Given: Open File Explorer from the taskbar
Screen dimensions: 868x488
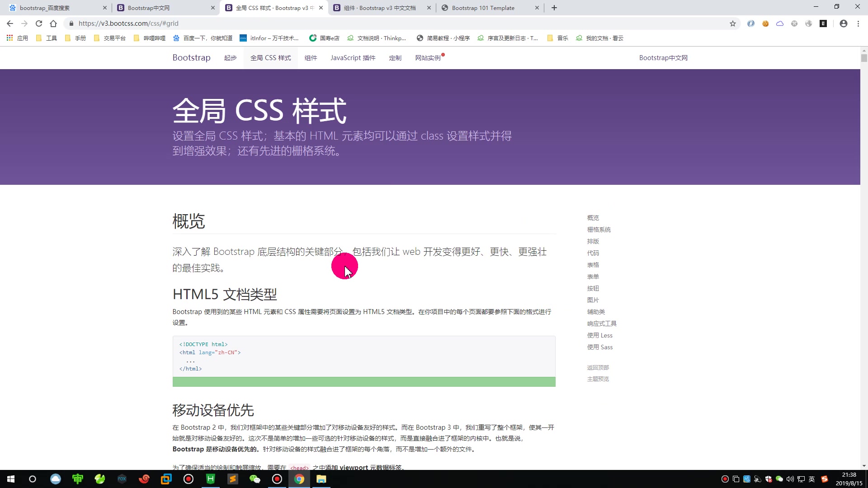Looking at the screenshot, I should (x=321, y=479).
